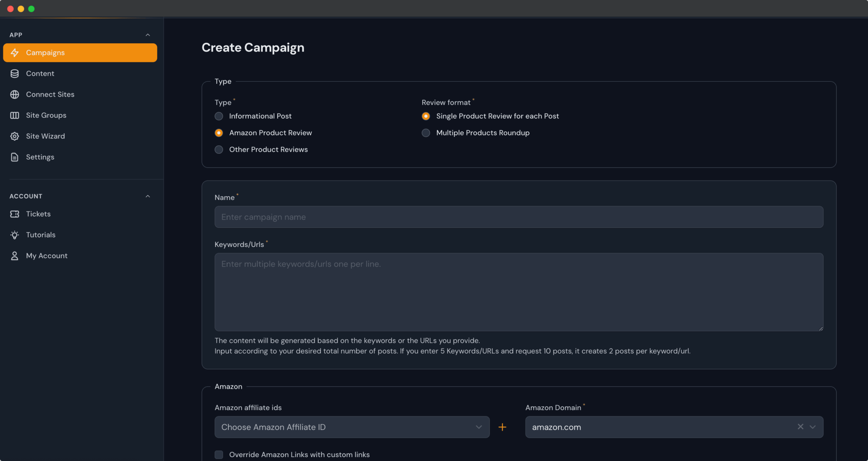The width and height of the screenshot is (868, 461).
Task: Enable Override Amazon Links with custom links
Action: [x=219, y=455]
